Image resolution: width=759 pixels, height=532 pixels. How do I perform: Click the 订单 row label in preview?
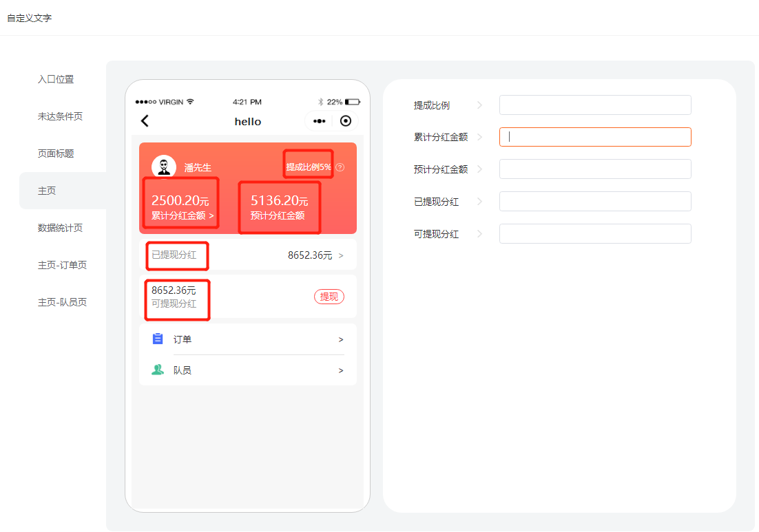click(x=183, y=339)
